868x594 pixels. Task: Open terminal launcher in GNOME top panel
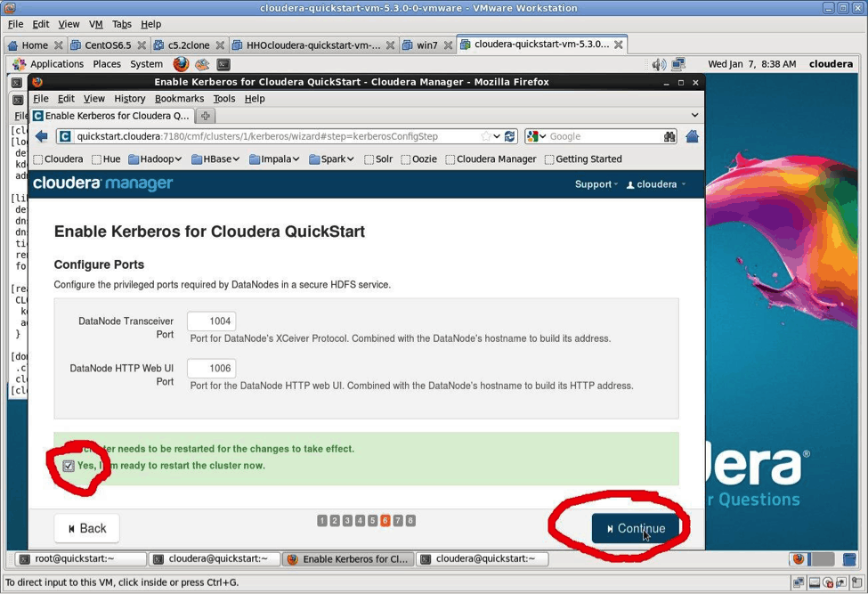pos(223,64)
